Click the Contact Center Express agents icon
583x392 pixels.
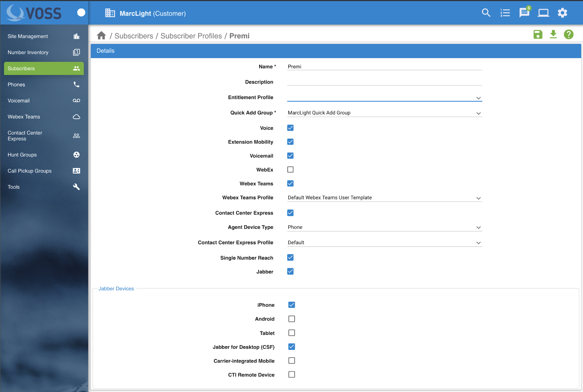pyautogui.click(x=76, y=136)
